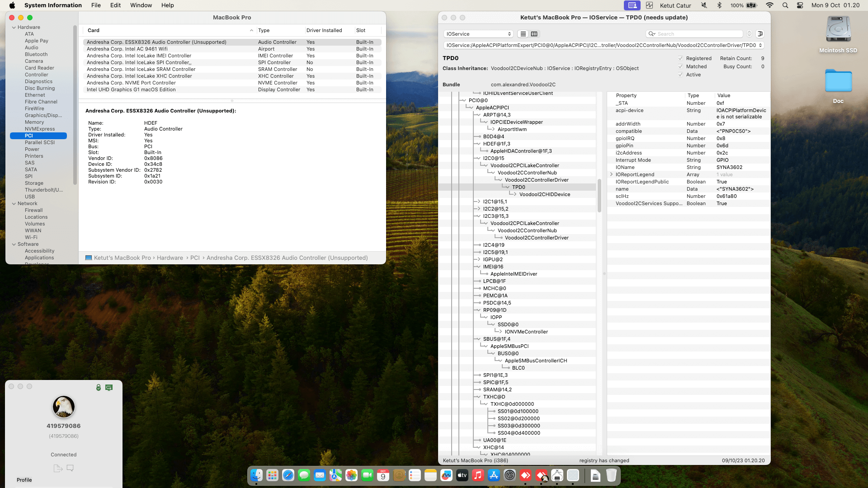Open Spotlight search in menu bar
This screenshot has width=868, height=488.
click(785, 5)
